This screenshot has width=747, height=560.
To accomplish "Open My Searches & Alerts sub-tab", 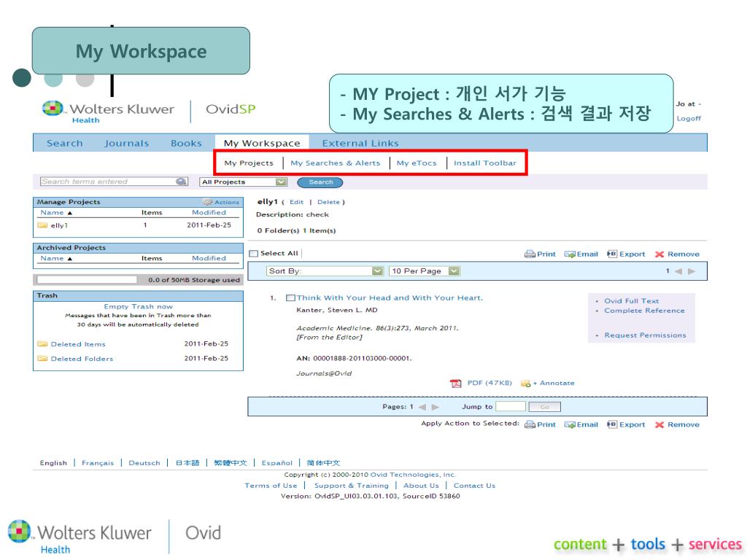I will 336,163.
